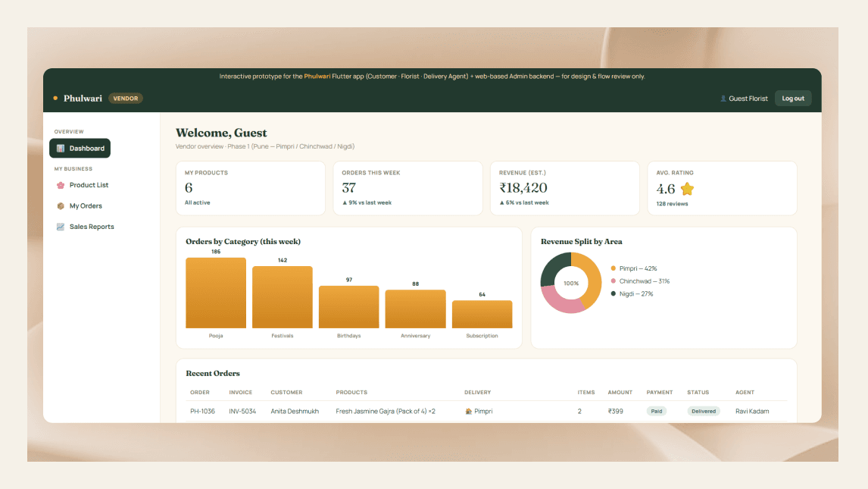Screen dimensions: 868x489
Task: Select the Pooja bar in chart
Action: coord(216,293)
